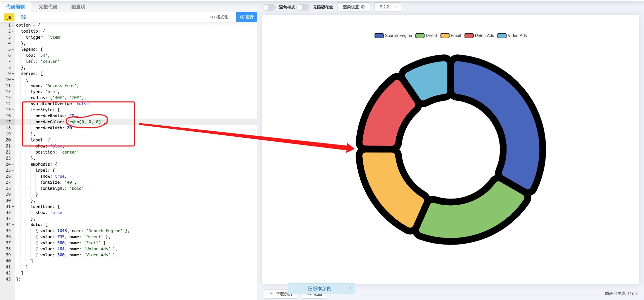Viewport: 644px width, 300px height.
Task: Click line number 43 in gutter
Action: click(x=8, y=279)
